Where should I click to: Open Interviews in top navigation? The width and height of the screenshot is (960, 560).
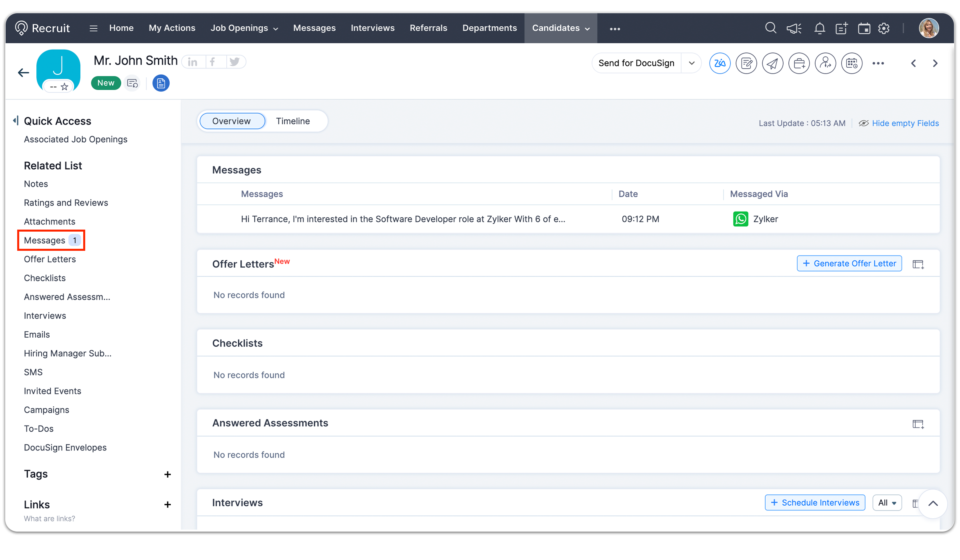(372, 28)
